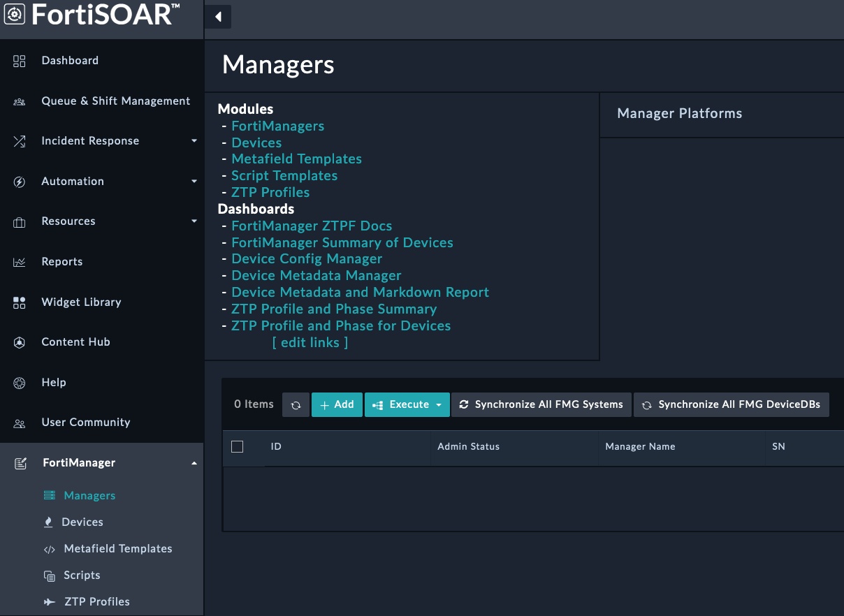Open the Devices module link
Screen dimensions: 844x616
256,142
